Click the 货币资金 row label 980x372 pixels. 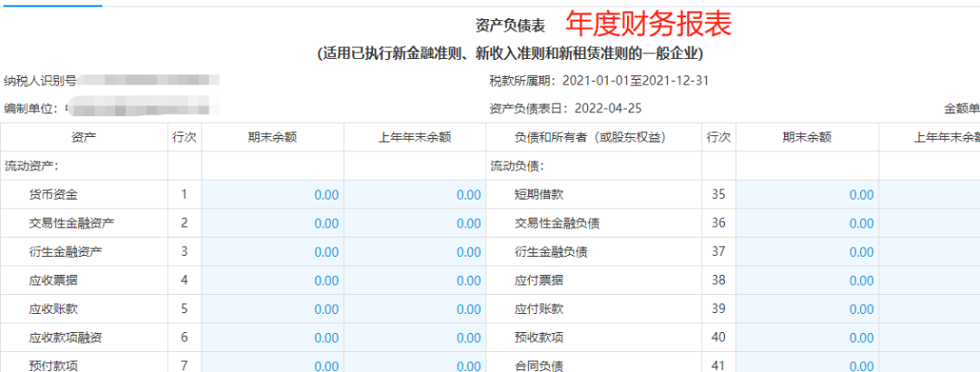pyautogui.click(x=54, y=195)
